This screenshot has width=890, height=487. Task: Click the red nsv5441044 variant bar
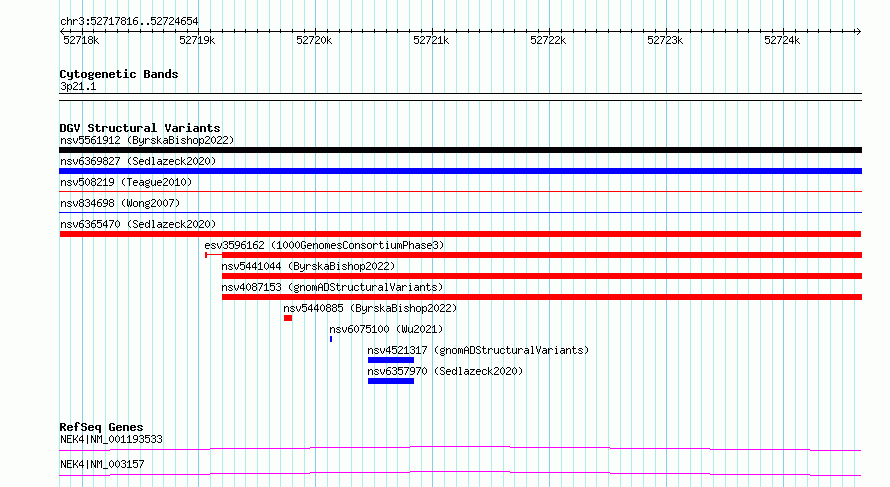pyautogui.click(x=541, y=276)
